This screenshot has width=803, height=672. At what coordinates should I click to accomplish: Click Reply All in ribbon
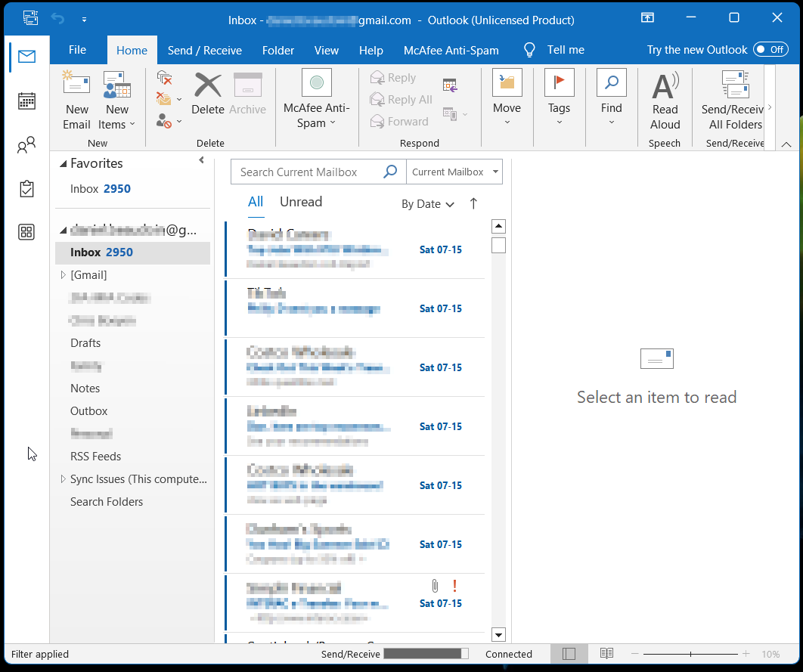[x=401, y=99]
